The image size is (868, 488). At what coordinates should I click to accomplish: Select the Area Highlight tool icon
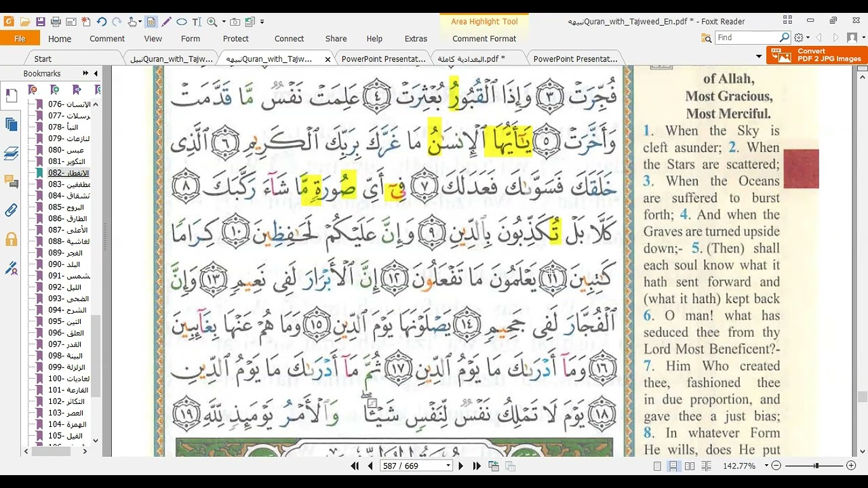pyautogui.click(x=151, y=22)
